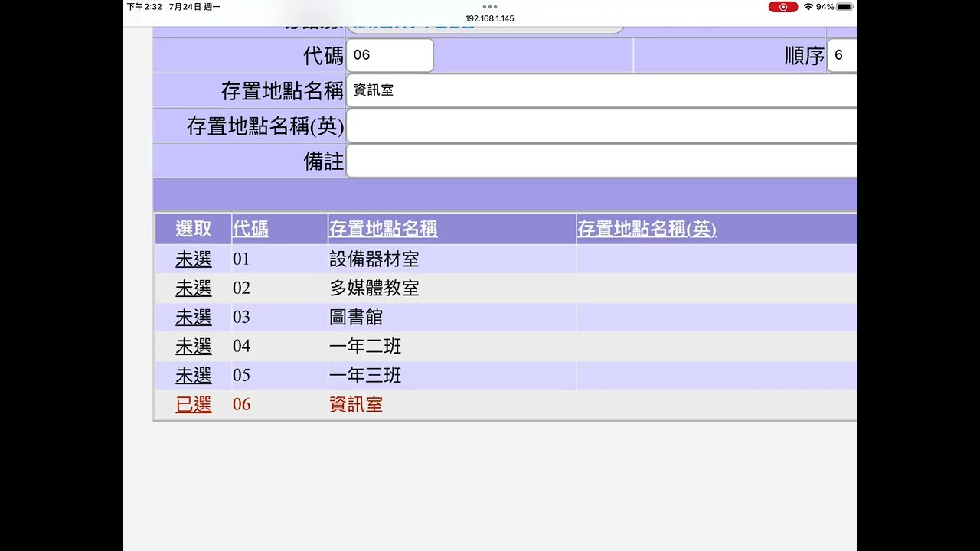Click the empty 備註 input field

(602, 161)
